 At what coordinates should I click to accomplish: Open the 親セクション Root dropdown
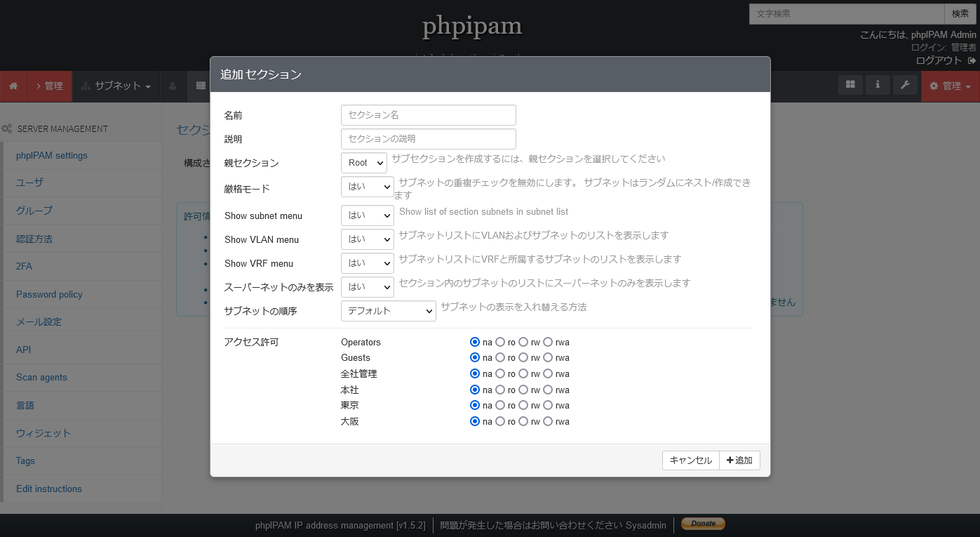(x=364, y=163)
